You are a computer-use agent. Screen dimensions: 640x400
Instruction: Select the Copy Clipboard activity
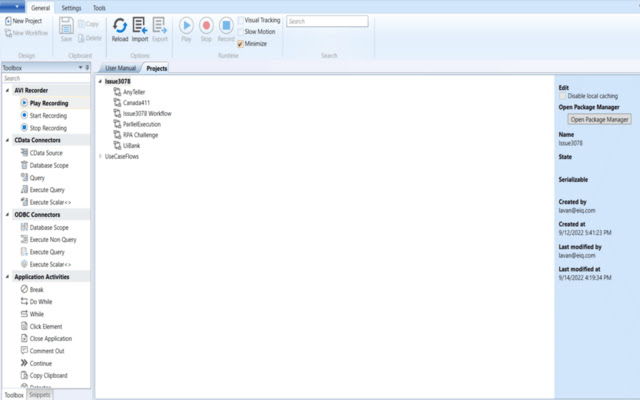pyautogui.click(x=48, y=375)
